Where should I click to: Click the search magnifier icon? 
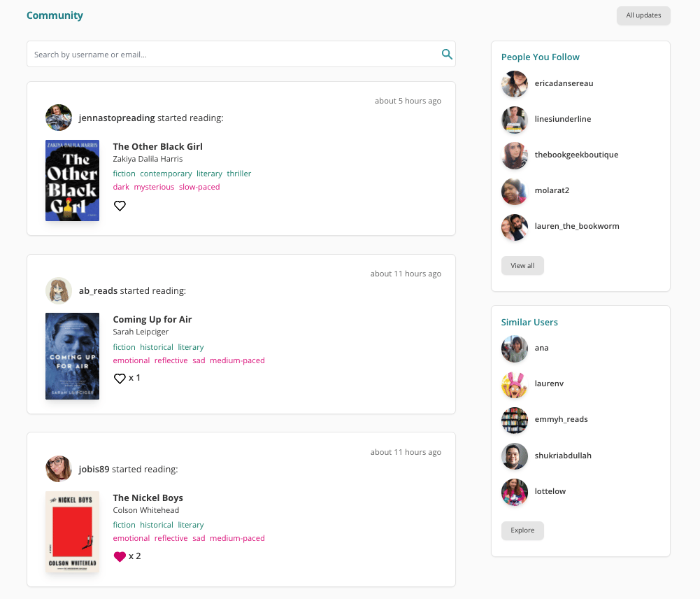coord(446,54)
